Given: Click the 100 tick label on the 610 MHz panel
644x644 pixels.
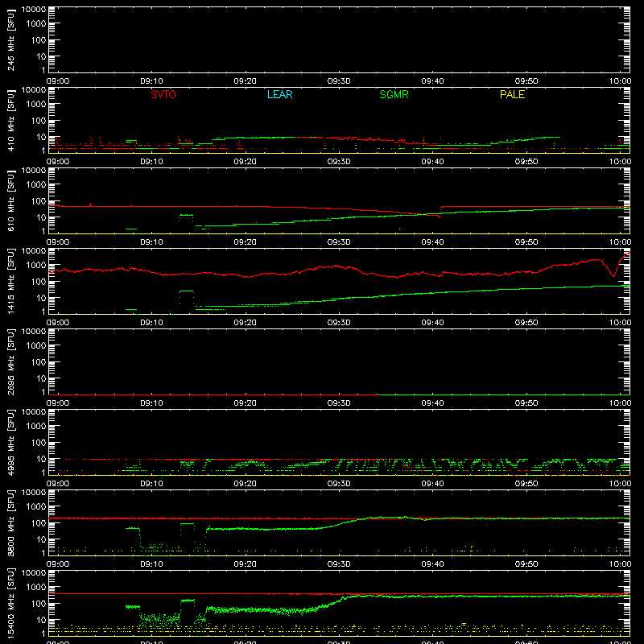Looking at the screenshot, I should tap(39, 201).
